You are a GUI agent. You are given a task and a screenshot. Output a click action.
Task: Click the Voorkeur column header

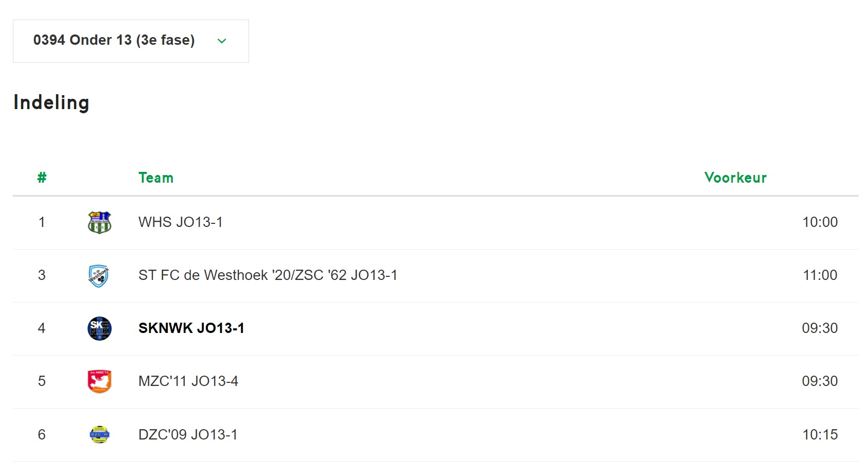click(736, 178)
